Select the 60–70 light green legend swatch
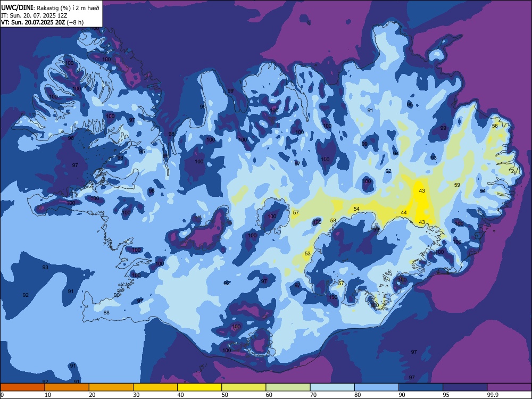The image size is (532, 399). 288,387
